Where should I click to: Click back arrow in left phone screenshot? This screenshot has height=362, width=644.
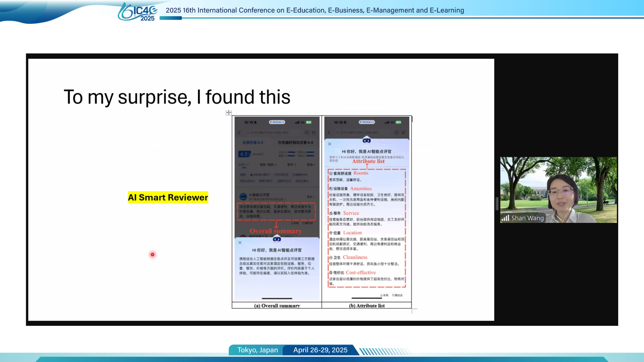[239, 133]
